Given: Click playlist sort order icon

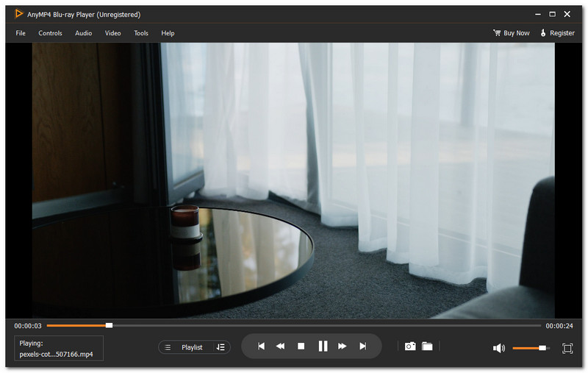Looking at the screenshot, I should pyautogui.click(x=220, y=347).
